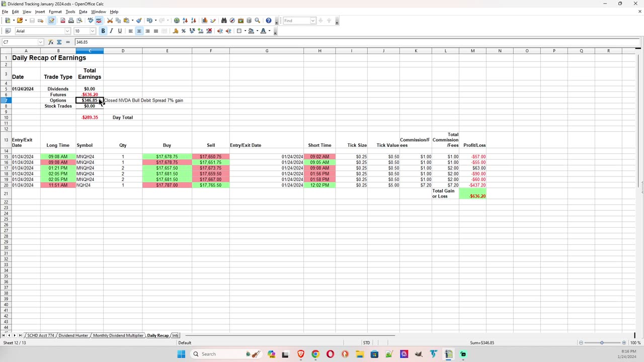This screenshot has width=644, height=362.
Task: Open the Data Sources icon
Action: (249, 21)
